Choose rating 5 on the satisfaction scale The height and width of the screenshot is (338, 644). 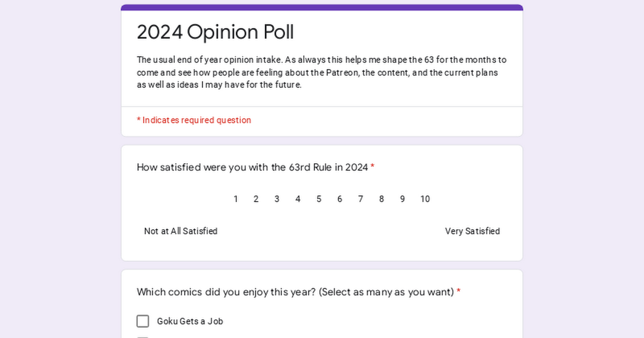click(319, 199)
